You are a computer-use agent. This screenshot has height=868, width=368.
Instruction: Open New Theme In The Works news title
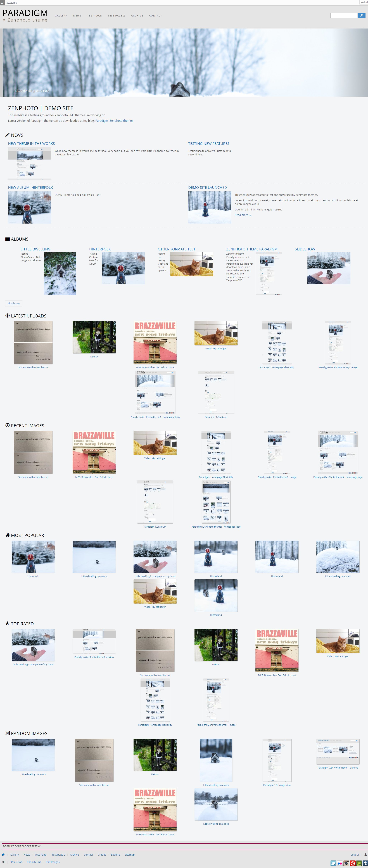31,144
